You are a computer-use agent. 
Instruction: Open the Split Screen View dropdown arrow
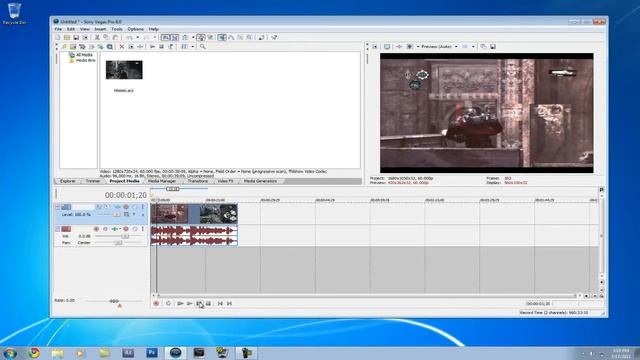click(x=418, y=47)
